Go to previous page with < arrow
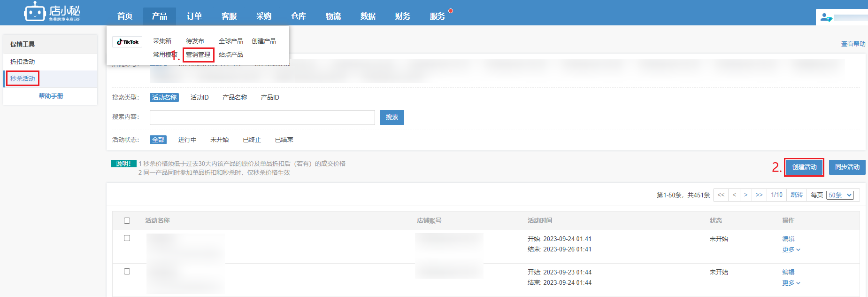868x297 pixels. point(734,195)
